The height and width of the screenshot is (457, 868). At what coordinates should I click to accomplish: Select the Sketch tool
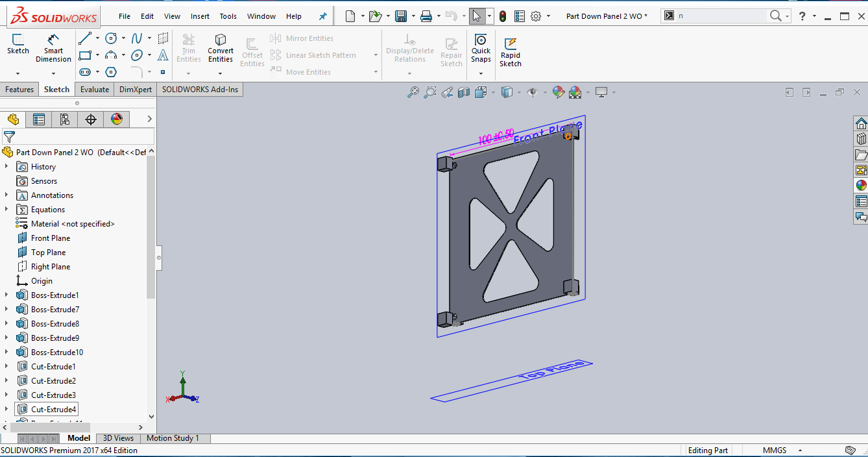(18, 44)
